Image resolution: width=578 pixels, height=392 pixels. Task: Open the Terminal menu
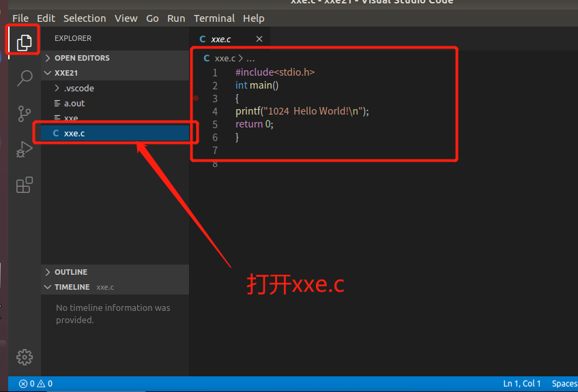[x=214, y=18]
